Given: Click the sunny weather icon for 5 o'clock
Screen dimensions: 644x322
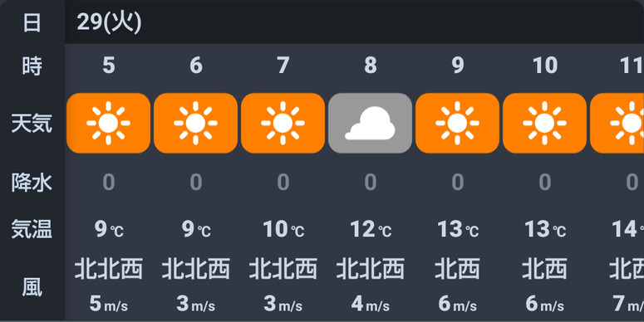Looking at the screenshot, I should [x=108, y=123].
